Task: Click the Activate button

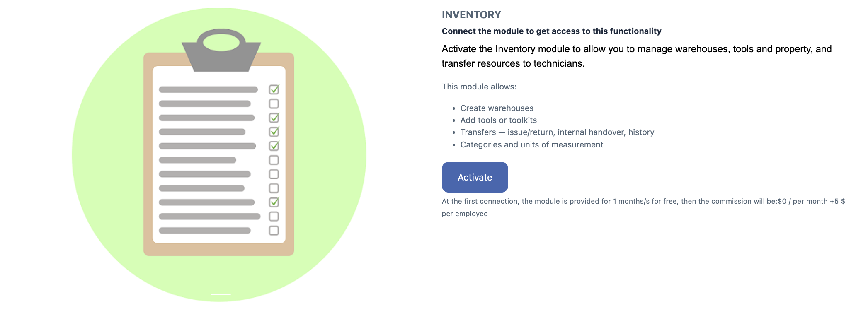Action: click(475, 177)
